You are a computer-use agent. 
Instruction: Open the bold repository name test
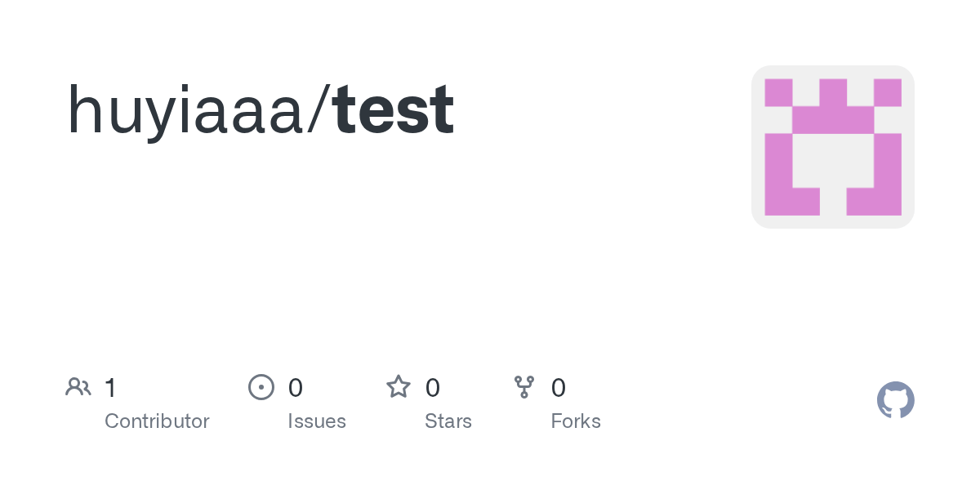[x=394, y=110]
